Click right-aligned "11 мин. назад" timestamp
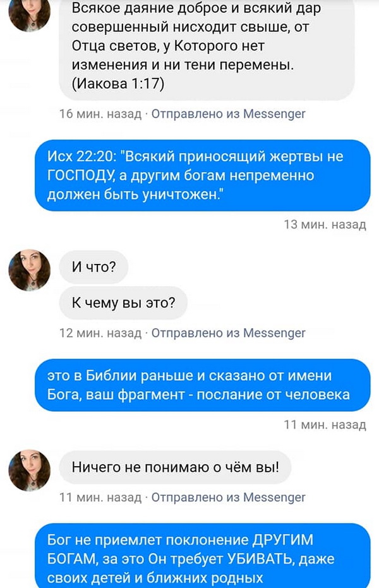 (325, 424)
